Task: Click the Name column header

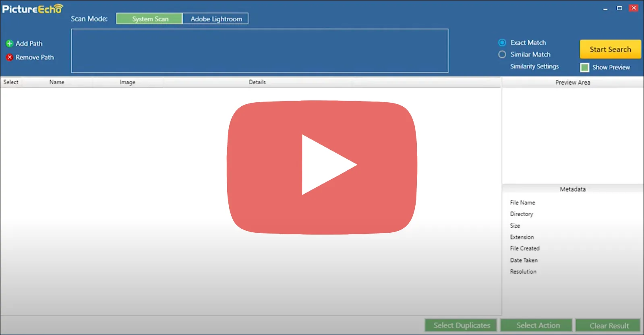Action: point(57,82)
